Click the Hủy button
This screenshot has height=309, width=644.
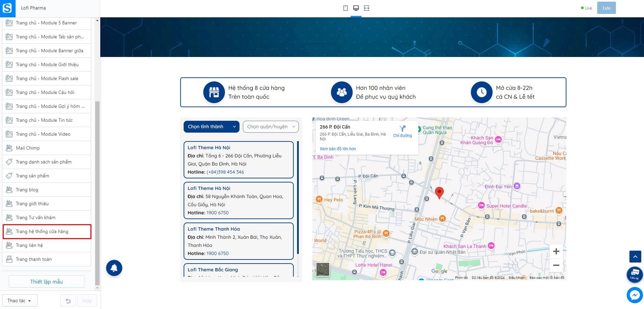click(x=87, y=301)
